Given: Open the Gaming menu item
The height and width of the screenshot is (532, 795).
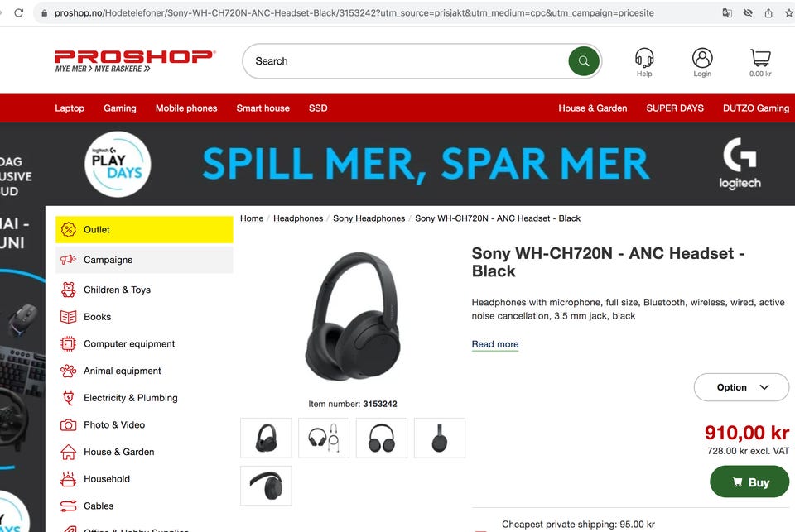Looking at the screenshot, I should [119, 108].
